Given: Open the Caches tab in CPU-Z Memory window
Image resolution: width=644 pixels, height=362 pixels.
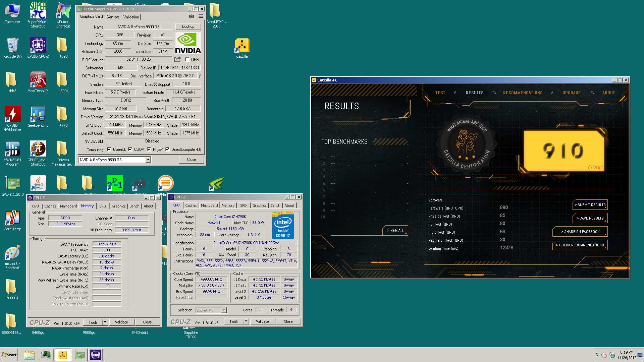Looking at the screenshot, I should click(50, 206).
